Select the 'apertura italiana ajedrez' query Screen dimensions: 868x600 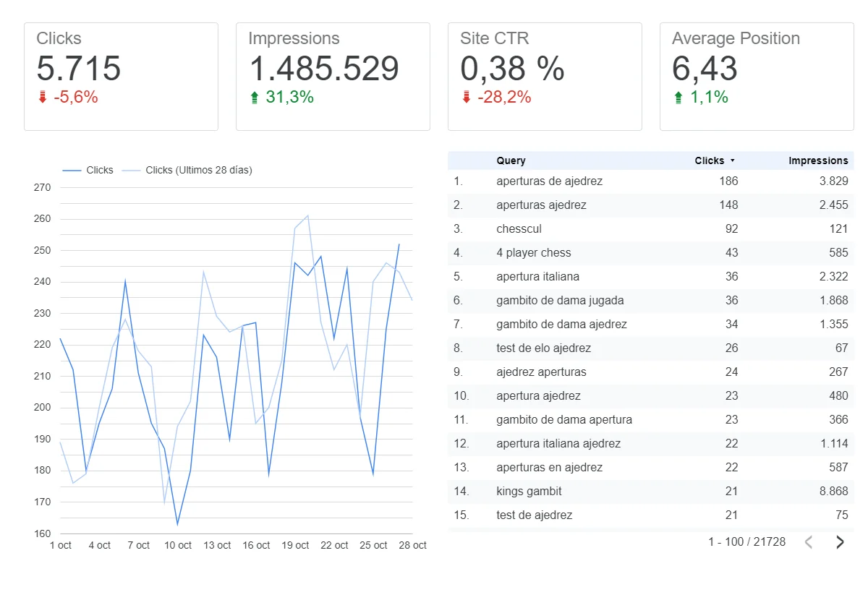click(x=558, y=444)
